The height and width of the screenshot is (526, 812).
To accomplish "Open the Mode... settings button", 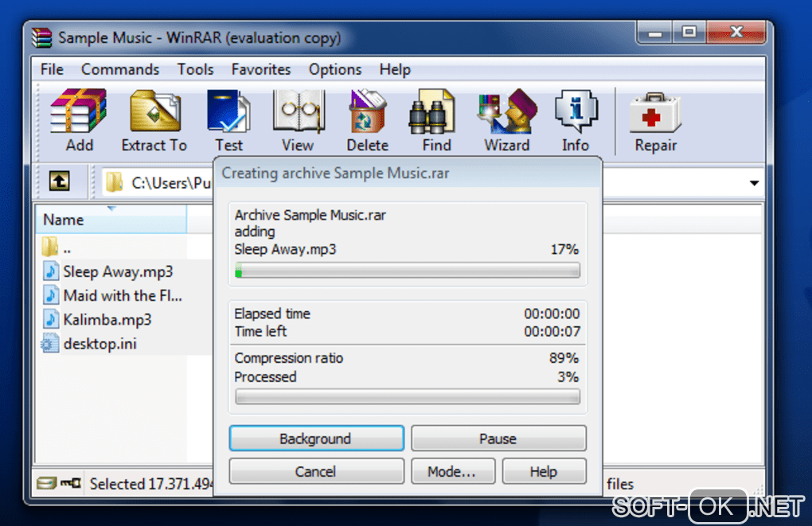I will 453,471.
